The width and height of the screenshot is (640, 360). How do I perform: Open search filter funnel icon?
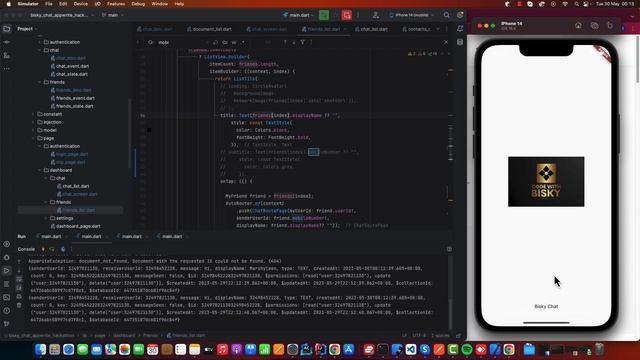point(302,42)
